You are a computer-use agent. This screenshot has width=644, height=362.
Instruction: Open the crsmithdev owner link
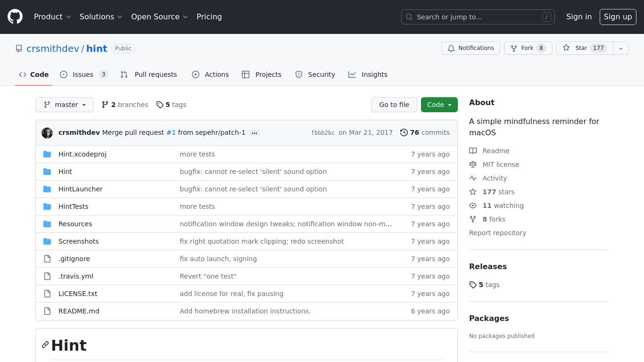click(53, 49)
